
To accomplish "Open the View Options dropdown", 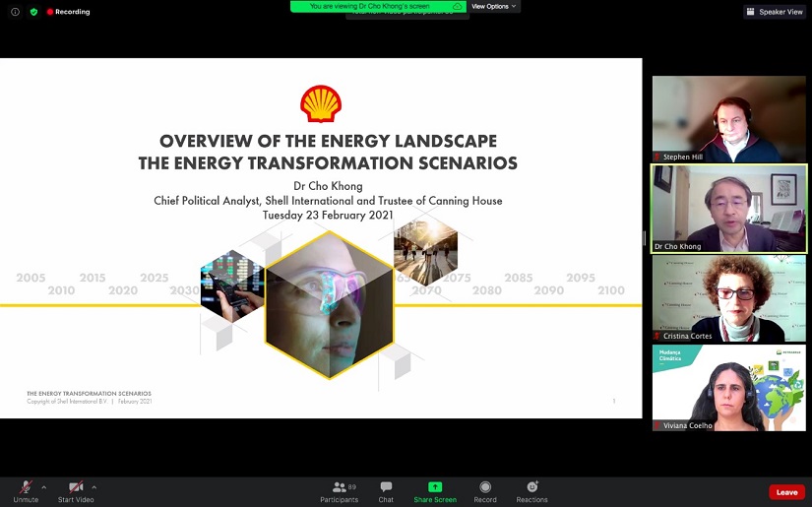I will pos(493,6).
